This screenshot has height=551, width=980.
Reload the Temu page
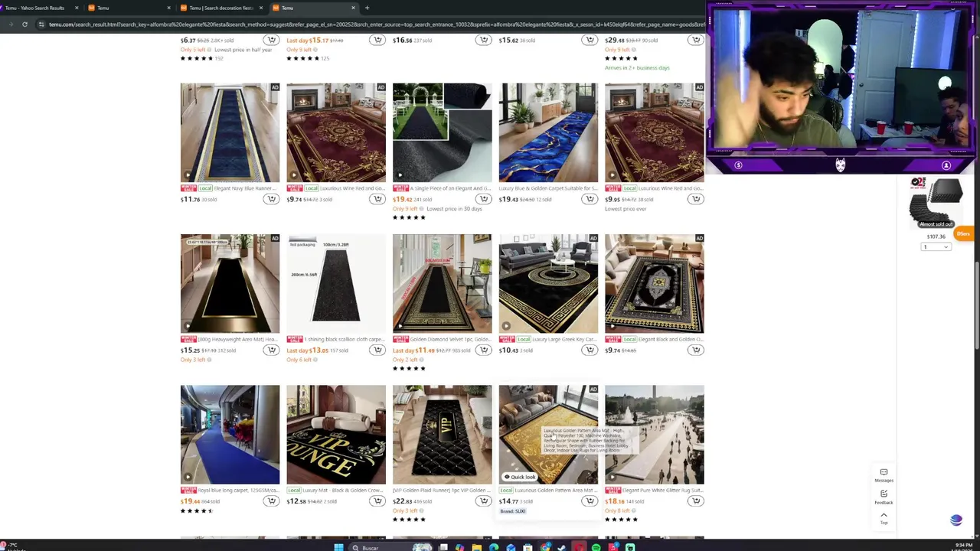click(24, 24)
